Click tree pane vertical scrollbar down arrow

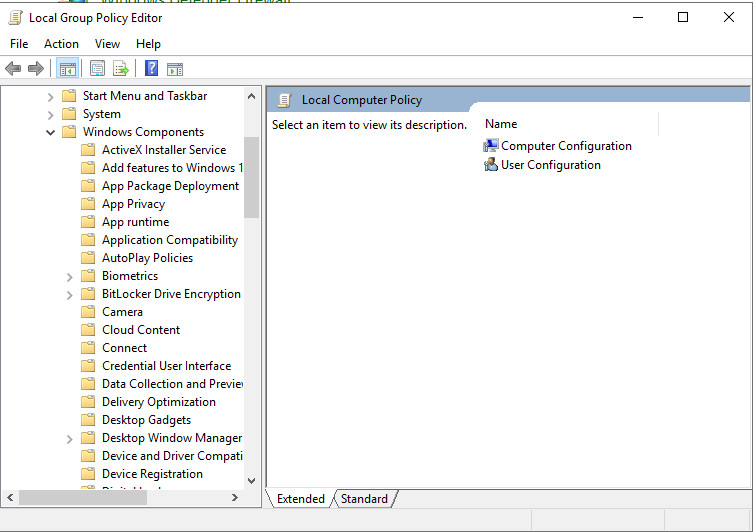[x=251, y=481]
